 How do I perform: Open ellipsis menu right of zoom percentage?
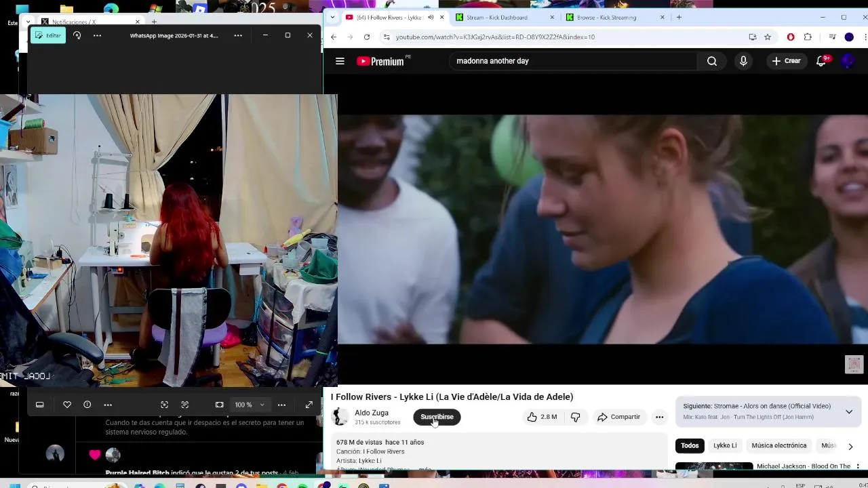pos(281,405)
